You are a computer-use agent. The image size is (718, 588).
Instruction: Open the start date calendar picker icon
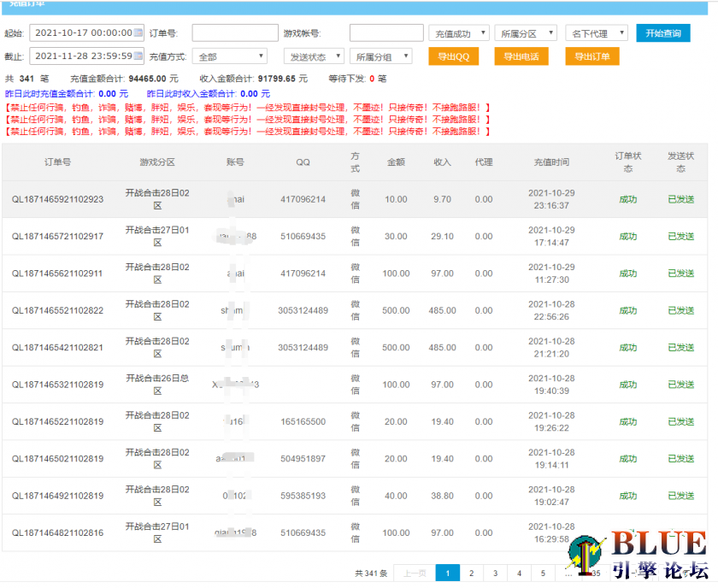(x=138, y=33)
